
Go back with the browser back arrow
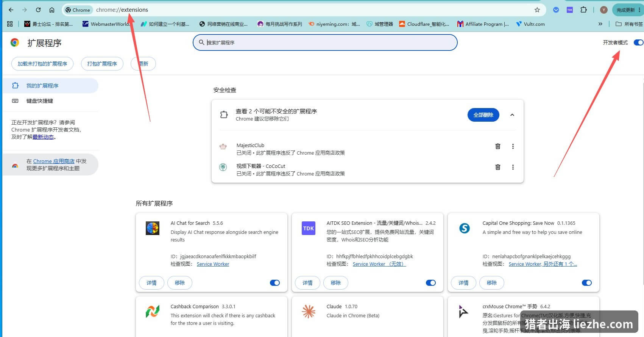click(x=11, y=10)
